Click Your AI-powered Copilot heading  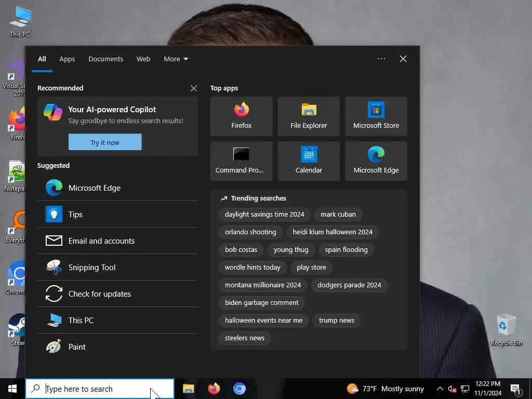(112, 110)
